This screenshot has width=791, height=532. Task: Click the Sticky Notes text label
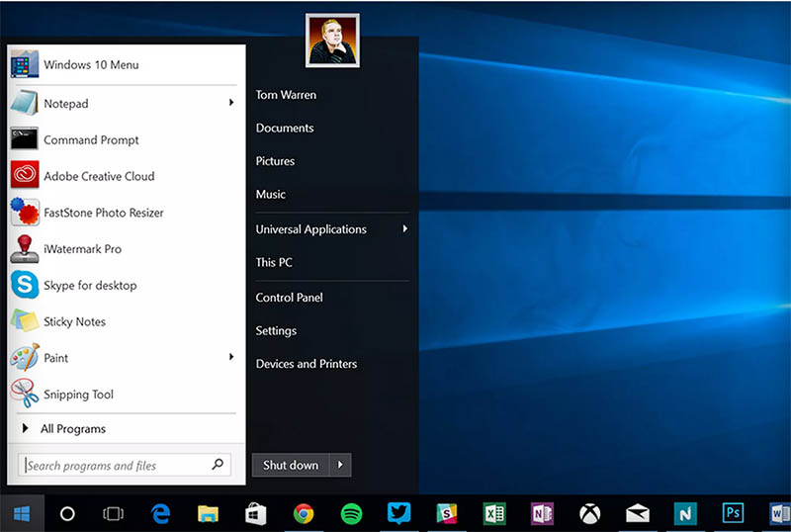75,322
